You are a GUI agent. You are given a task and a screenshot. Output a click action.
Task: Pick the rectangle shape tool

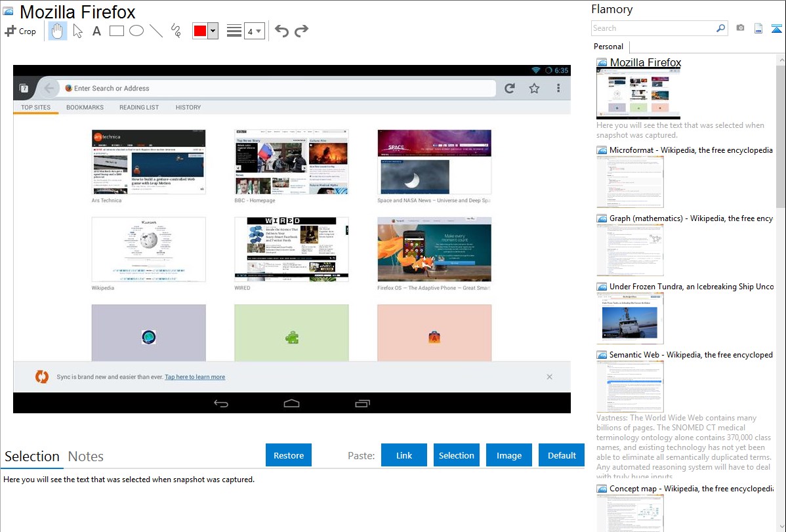tap(116, 31)
